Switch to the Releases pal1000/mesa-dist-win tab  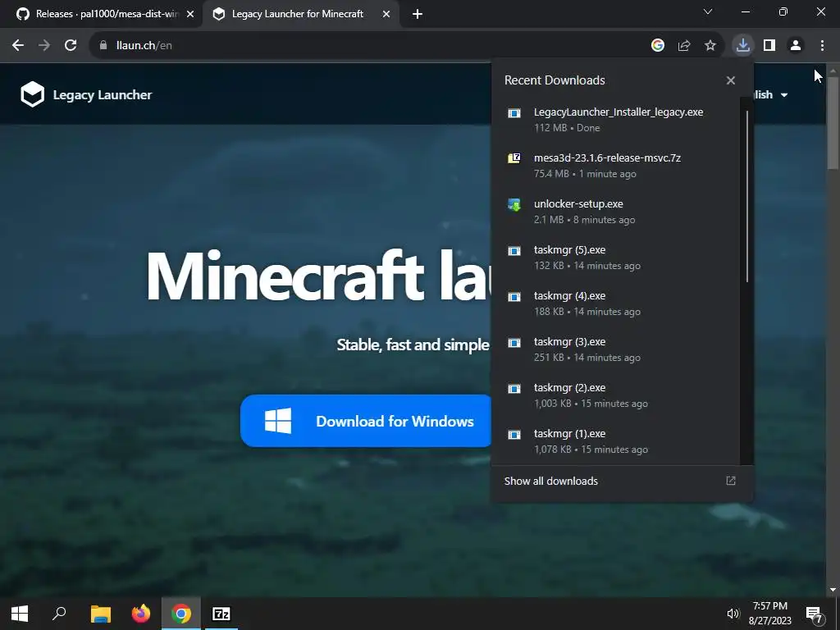[102, 14]
